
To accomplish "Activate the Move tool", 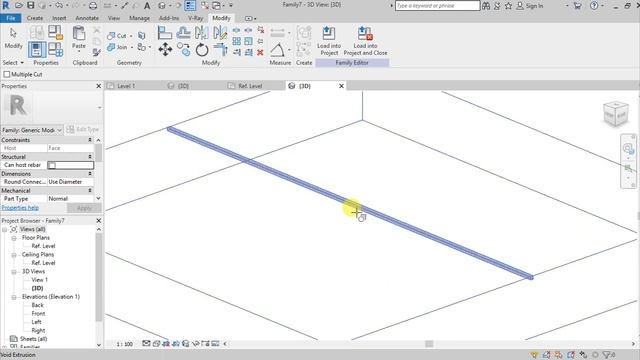I will 165,50.
